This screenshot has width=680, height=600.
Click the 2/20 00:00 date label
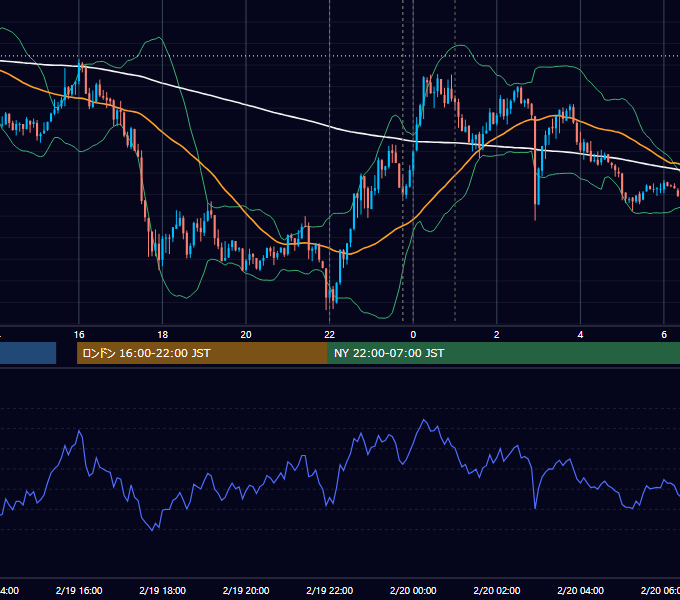[413, 590]
